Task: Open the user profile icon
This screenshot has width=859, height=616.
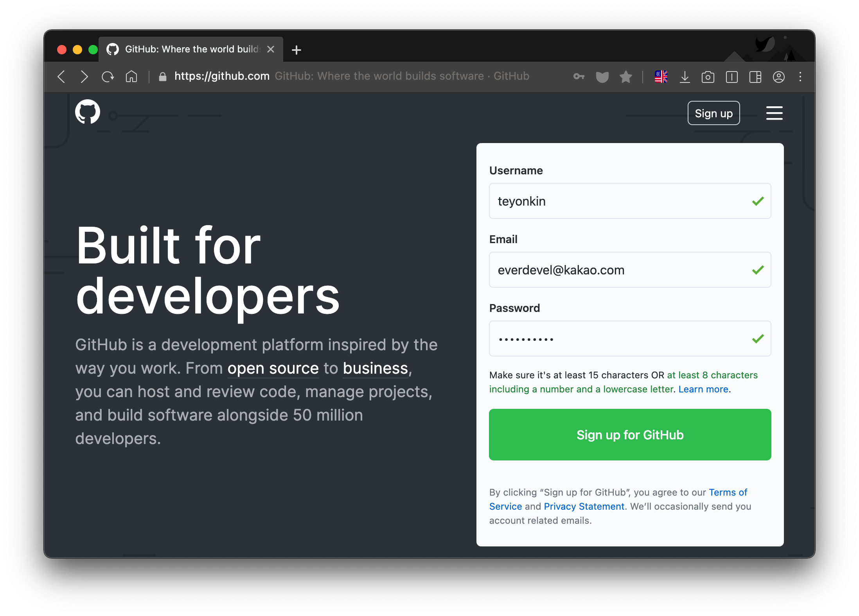Action: pyautogui.click(x=778, y=77)
